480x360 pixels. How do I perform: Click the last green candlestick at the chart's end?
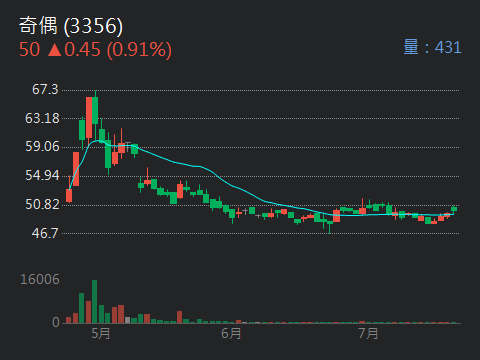click(x=454, y=209)
